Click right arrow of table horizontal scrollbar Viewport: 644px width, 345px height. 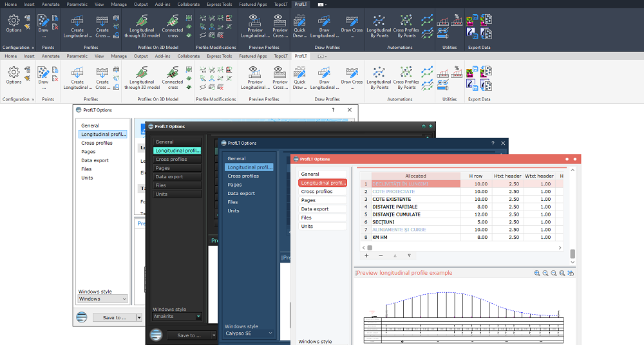(560, 248)
